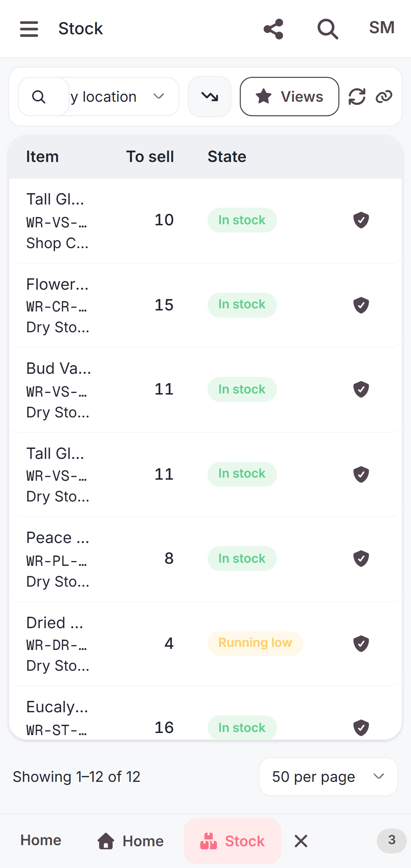
Task: Open the hamburger navigation menu
Action: [x=29, y=29]
